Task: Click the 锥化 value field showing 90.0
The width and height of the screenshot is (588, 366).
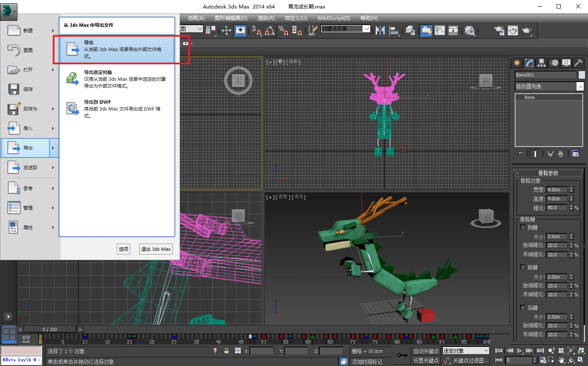Action: [x=557, y=208]
